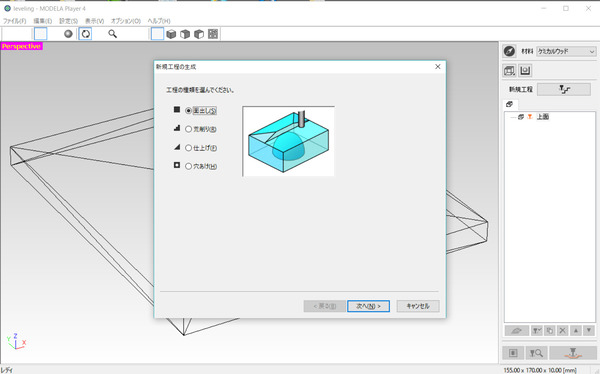600x374 pixels.
Task: Maximize the MODELA Player 4 window
Action: [x=566, y=8]
